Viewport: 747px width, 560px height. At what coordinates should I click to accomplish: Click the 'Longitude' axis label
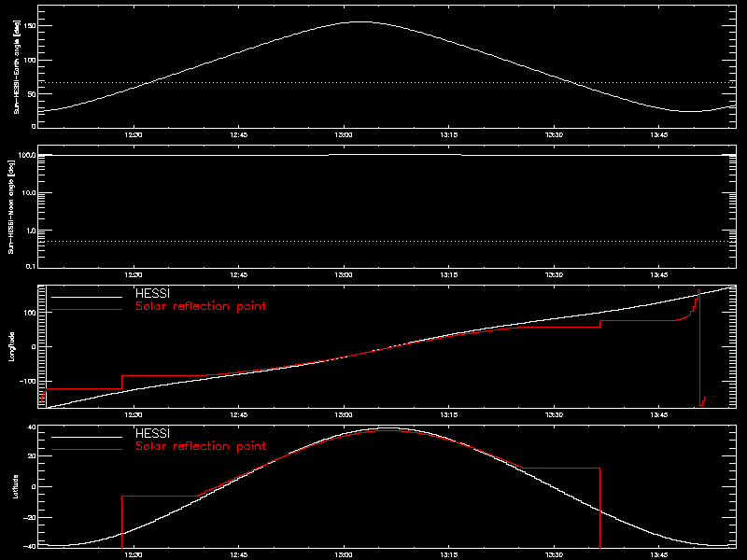[x=12, y=346]
